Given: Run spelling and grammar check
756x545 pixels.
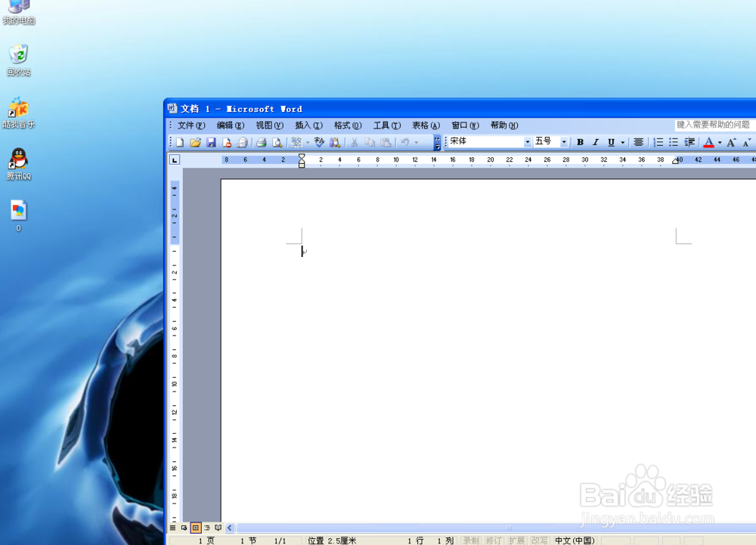Looking at the screenshot, I should pyautogui.click(x=319, y=143).
